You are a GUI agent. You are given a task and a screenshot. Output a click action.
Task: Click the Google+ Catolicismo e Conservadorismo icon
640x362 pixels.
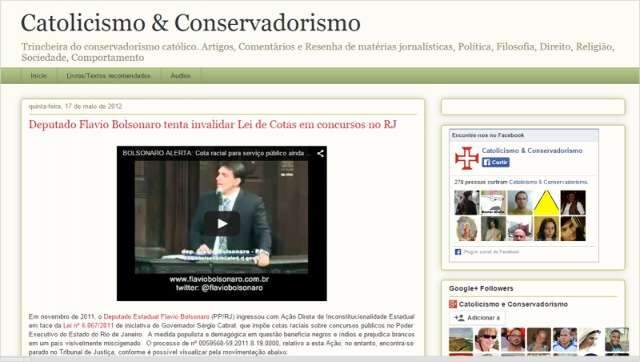(453, 304)
